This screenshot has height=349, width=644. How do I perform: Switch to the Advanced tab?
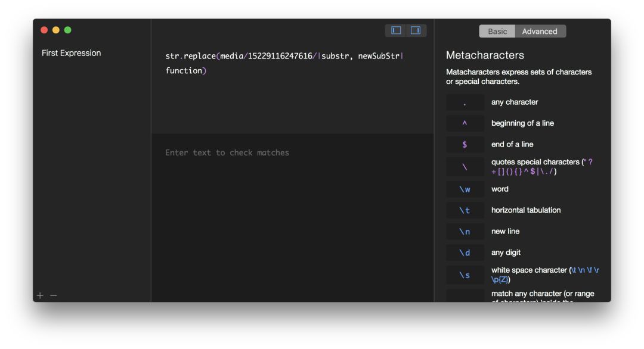click(x=540, y=31)
